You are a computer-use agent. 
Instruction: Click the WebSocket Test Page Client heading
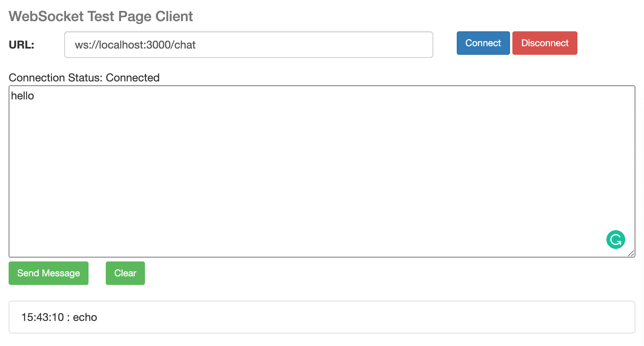(x=101, y=16)
